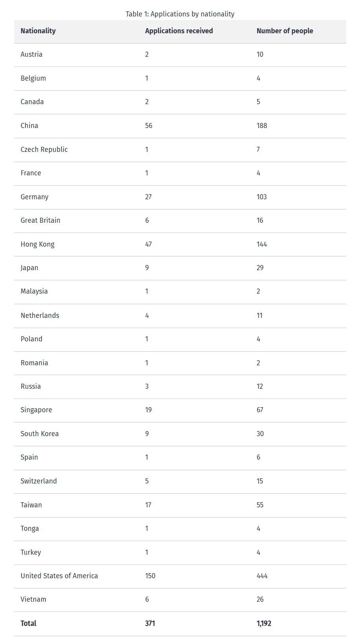Click the 188 people value for China
This screenshot has width=359, height=644.
pos(262,126)
